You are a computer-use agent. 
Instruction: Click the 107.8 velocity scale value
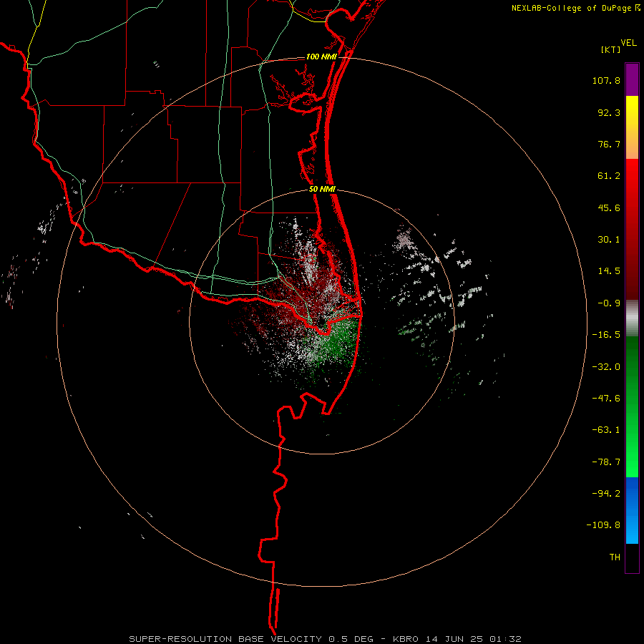pos(606,80)
